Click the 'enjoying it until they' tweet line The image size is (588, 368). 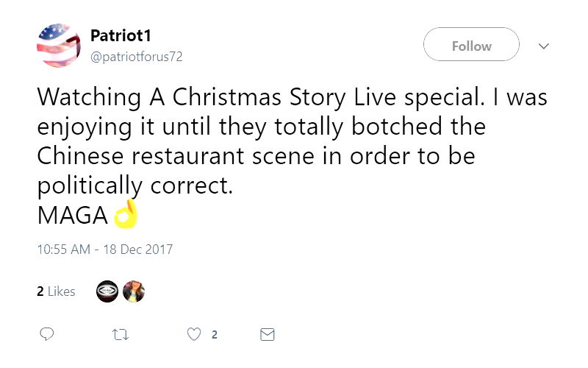[x=261, y=126]
